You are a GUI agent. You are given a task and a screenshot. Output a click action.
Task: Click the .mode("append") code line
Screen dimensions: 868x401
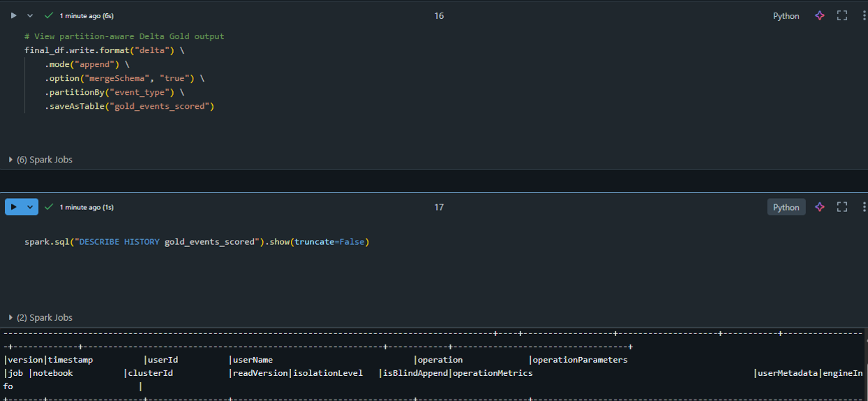tap(87, 64)
